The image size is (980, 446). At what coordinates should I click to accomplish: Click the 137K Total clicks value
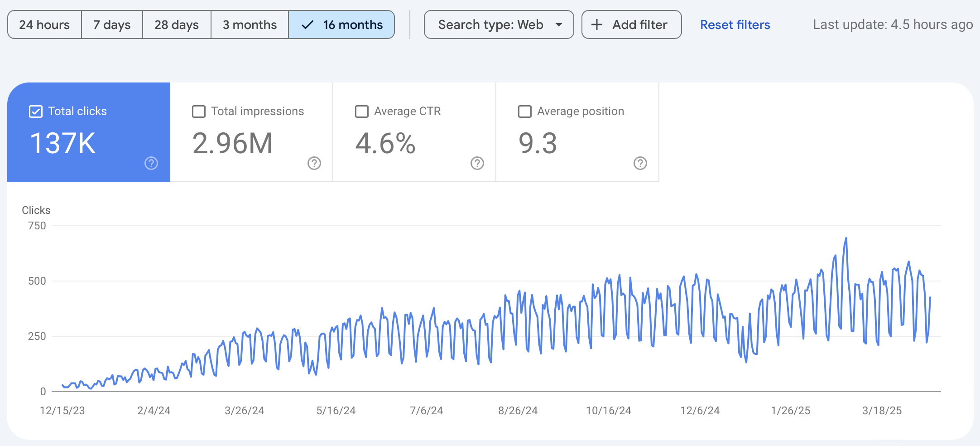tap(63, 143)
